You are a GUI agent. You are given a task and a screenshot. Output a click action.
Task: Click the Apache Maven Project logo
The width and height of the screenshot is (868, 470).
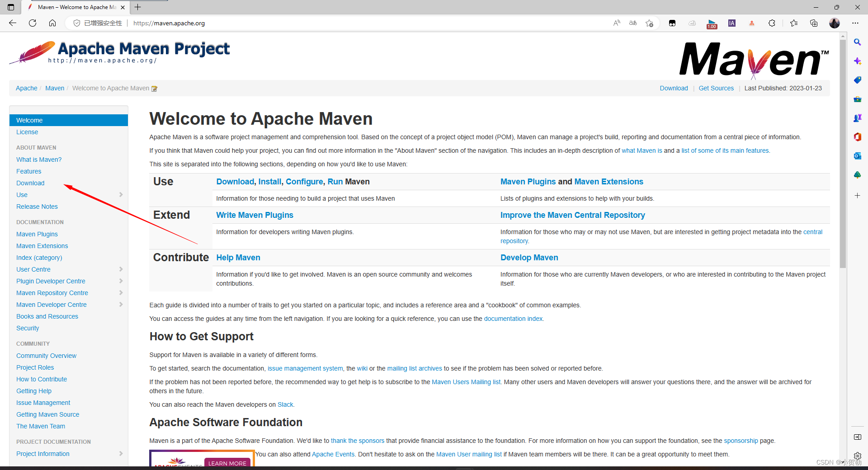click(x=120, y=53)
